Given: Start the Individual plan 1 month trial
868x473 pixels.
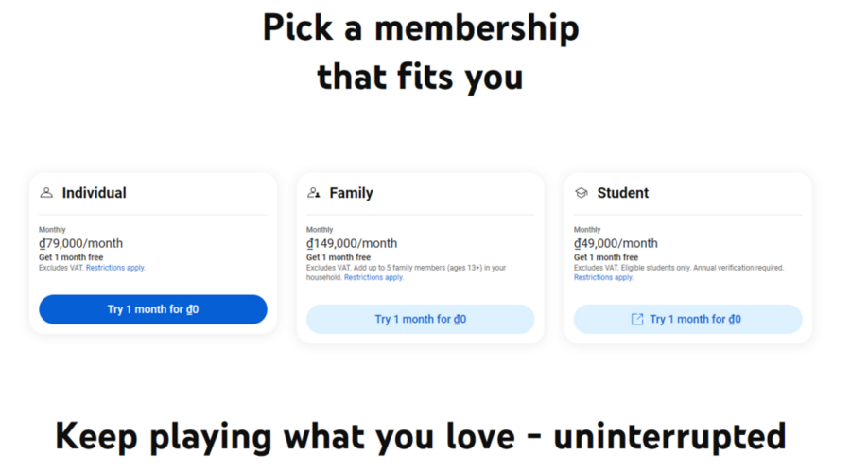Looking at the screenshot, I should click(153, 309).
